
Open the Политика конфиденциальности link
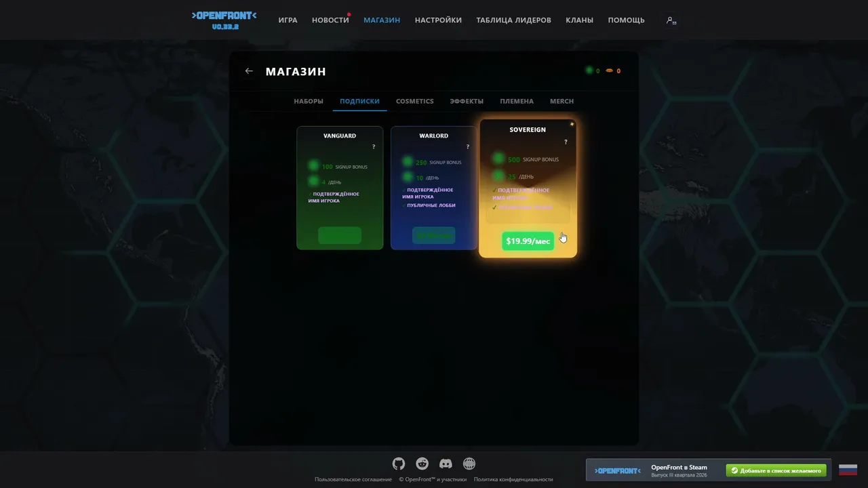513,479
